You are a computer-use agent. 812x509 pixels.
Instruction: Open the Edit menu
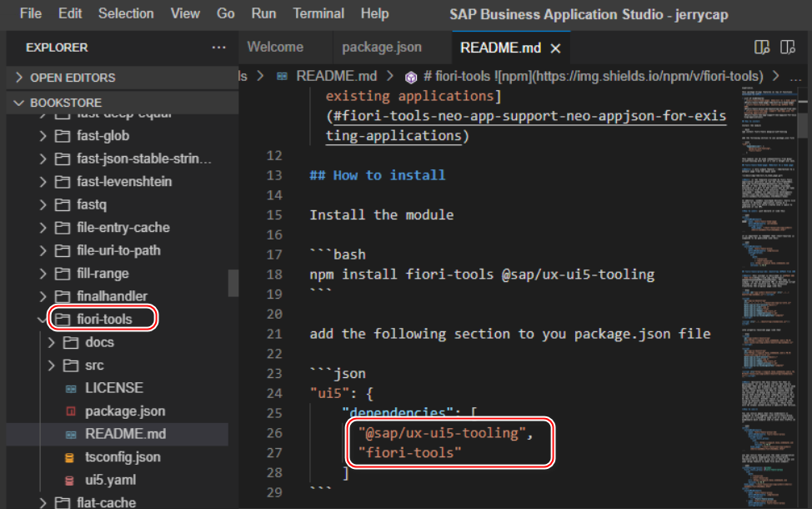70,13
